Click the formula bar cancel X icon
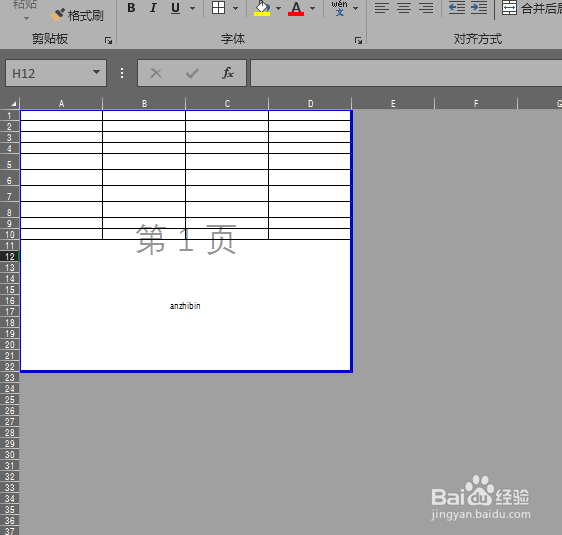The image size is (562, 535). pyautogui.click(x=156, y=73)
